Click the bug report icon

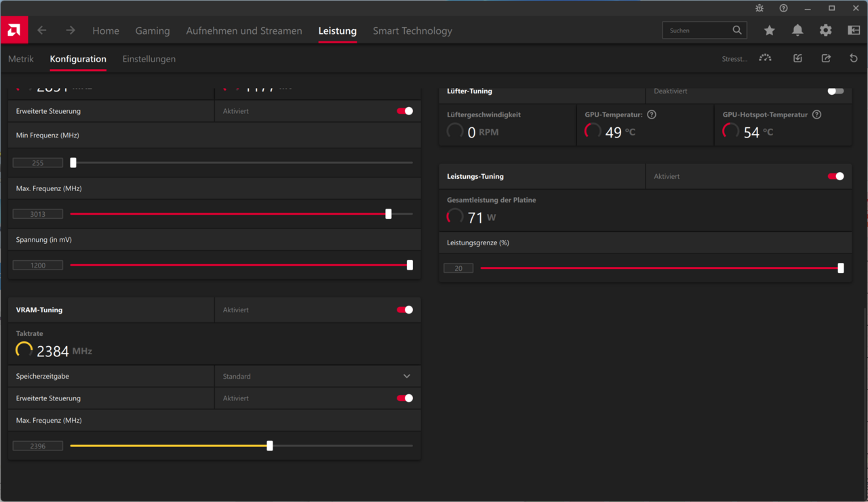[x=759, y=8]
